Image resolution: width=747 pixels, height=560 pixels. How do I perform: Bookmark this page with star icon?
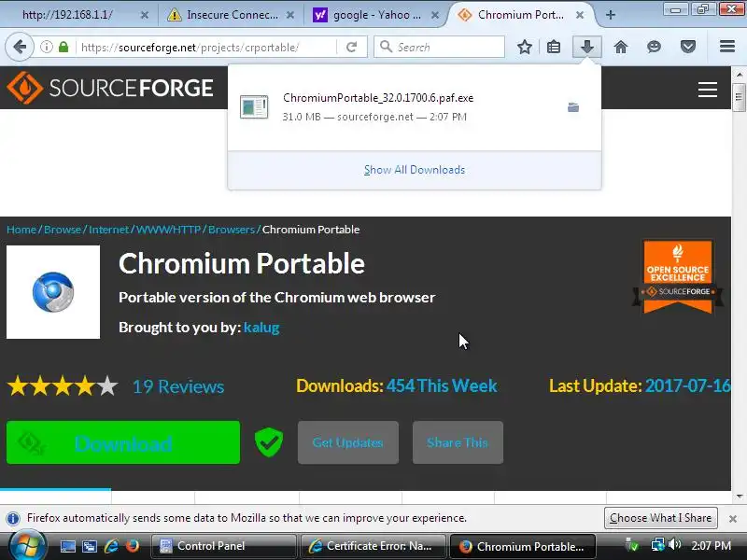click(525, 48)
